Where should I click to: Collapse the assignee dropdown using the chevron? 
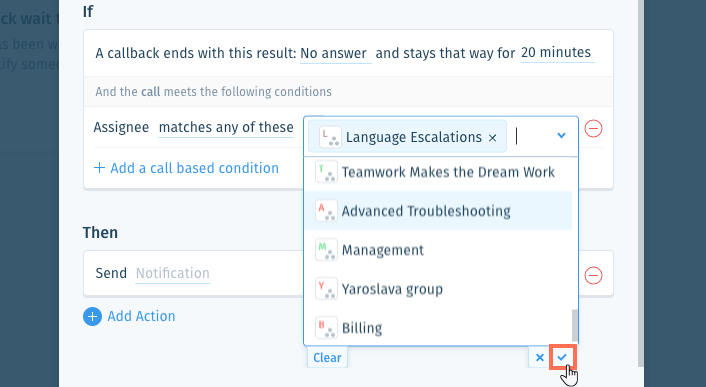pos(561,135)
